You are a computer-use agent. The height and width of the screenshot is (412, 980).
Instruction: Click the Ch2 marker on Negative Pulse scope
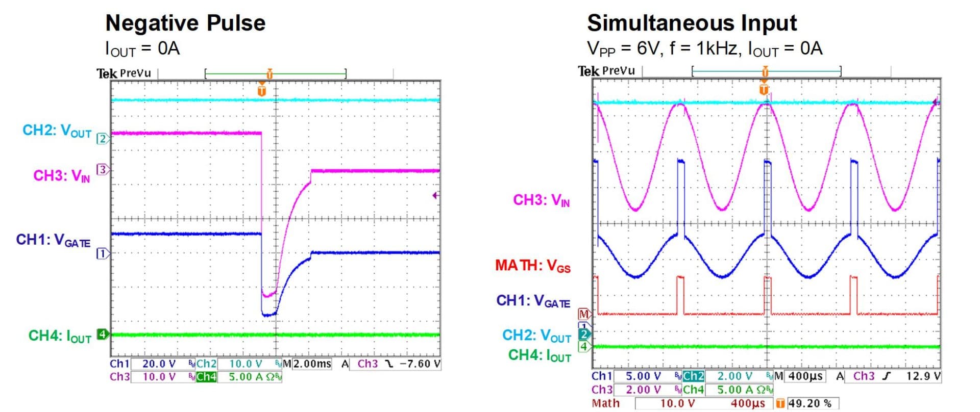[x=103, y=139]
